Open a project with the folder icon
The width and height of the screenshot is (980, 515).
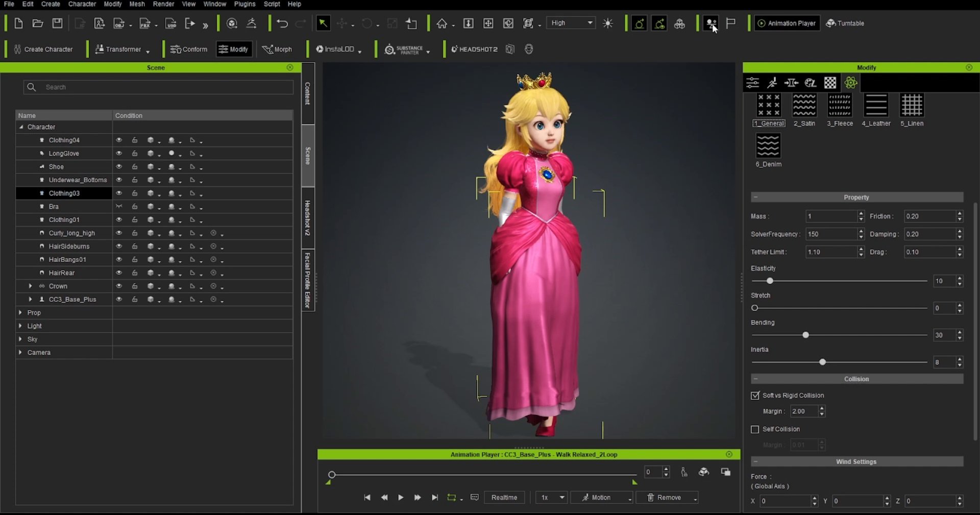pos(38,23)
